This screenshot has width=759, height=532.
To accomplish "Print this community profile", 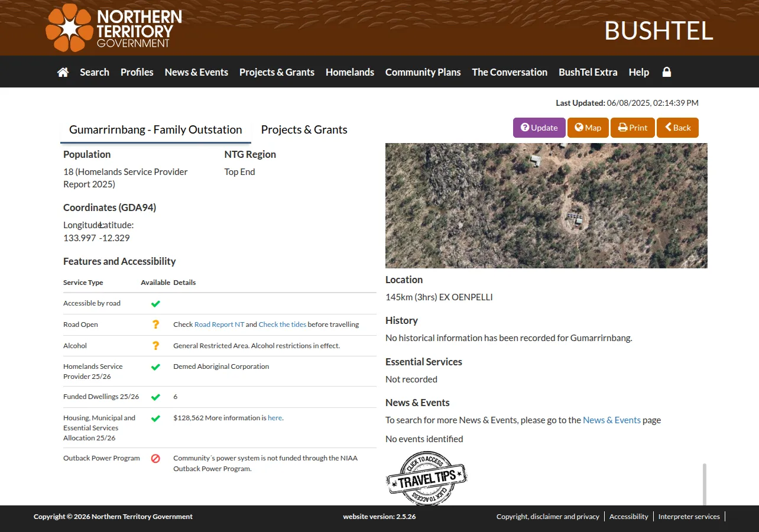I will [632, 128].
